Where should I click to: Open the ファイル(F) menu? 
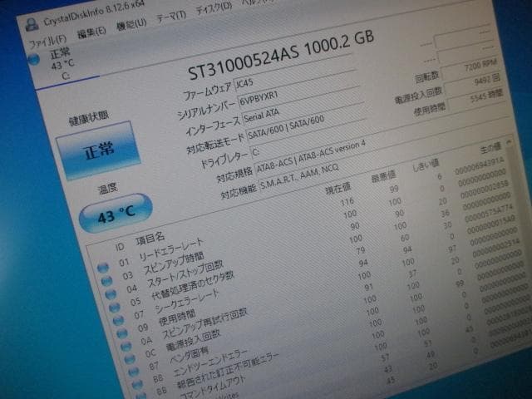(x=47, y=41)
